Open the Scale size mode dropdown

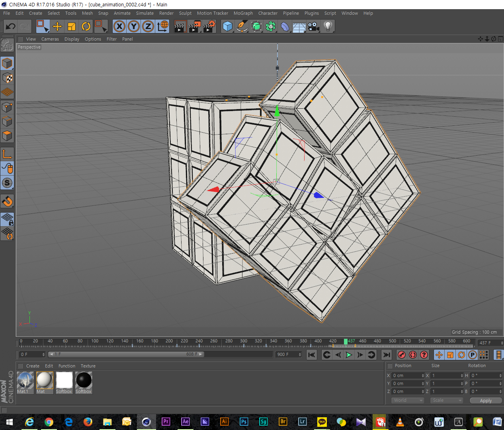[x=447, y=401]
